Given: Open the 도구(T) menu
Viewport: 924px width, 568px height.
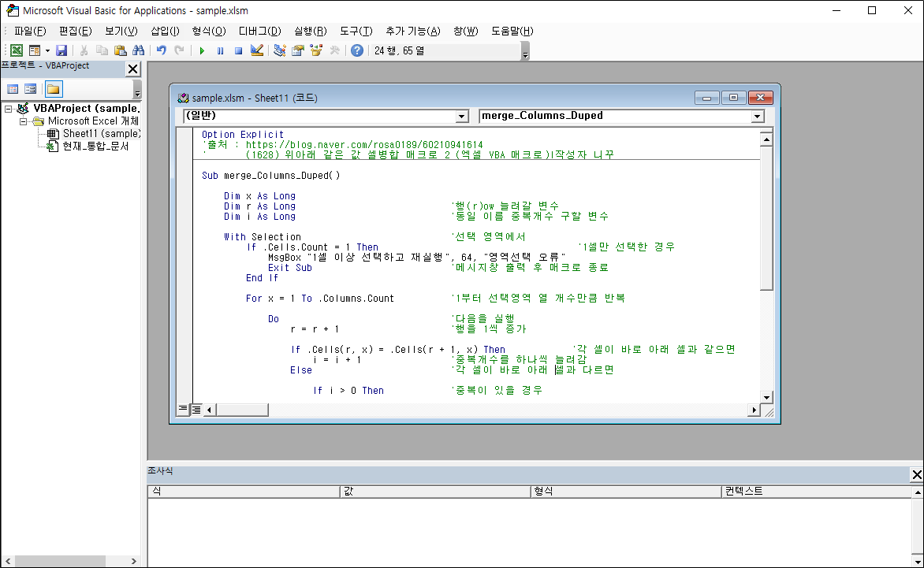Looking at the screenshot, I should coord(356,32).
